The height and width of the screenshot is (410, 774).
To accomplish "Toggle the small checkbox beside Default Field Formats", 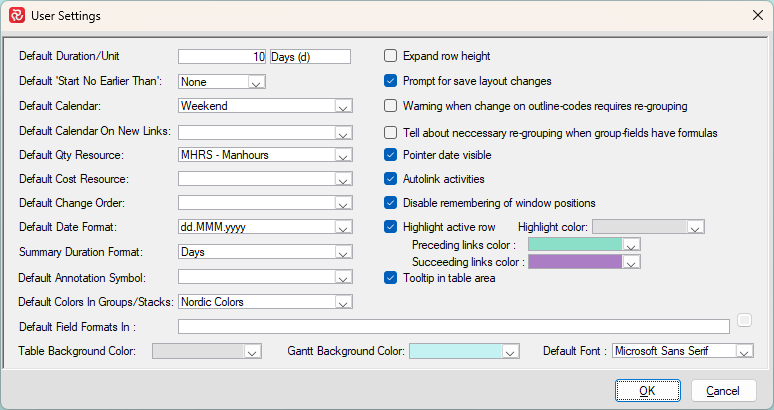I will [744, 320].
